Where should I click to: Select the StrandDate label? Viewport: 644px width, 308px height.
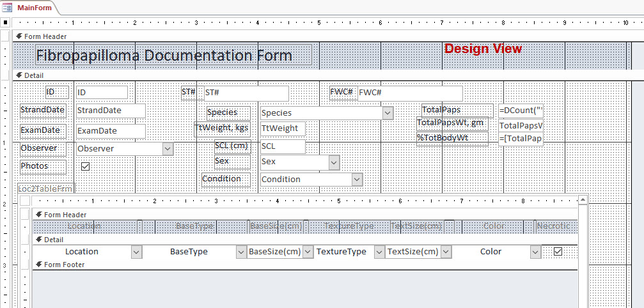[x=43, y=110]
